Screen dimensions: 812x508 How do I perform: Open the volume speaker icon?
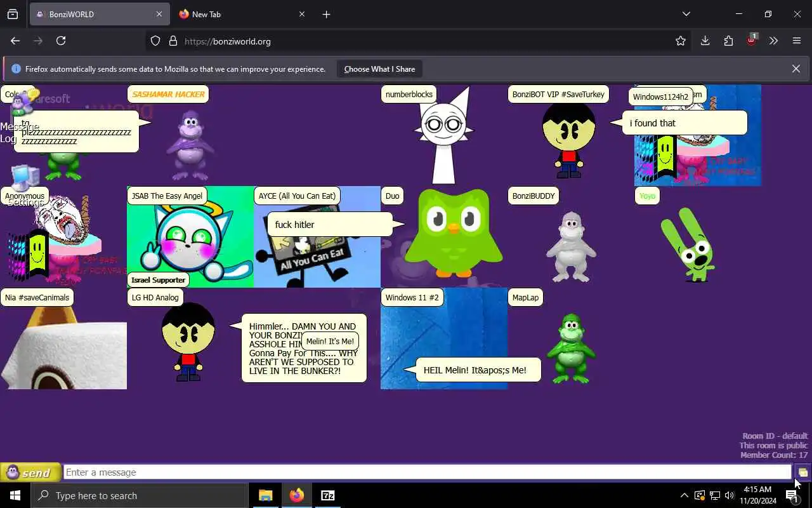pos(730,495)
